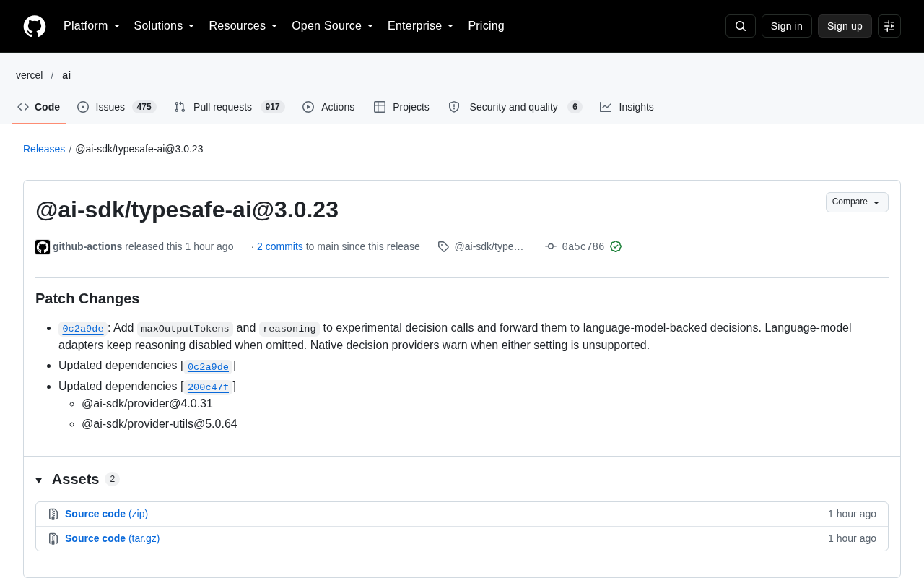The height and width of the screenshot is (578, 924).
Task: Click the zip file icon for Source code
Action: coord(53,514)
